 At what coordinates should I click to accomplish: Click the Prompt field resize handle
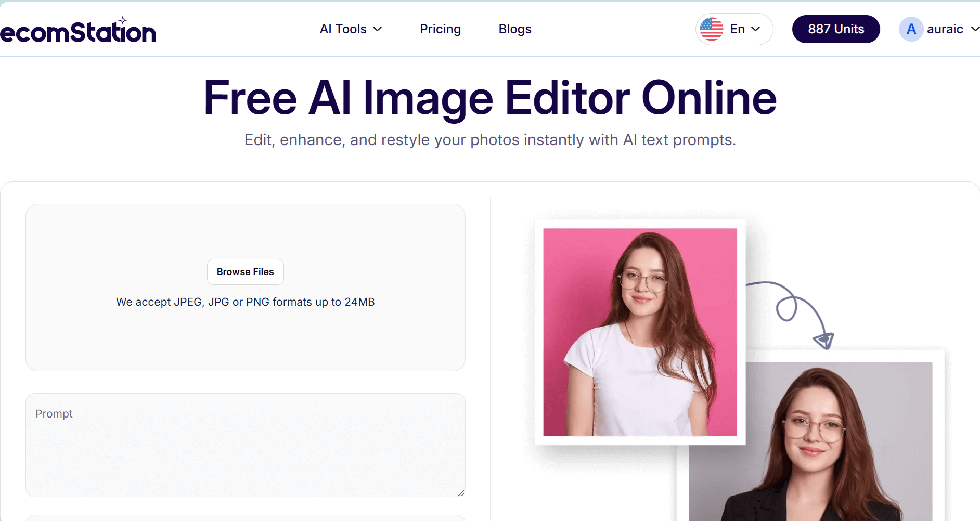[461, 493]
